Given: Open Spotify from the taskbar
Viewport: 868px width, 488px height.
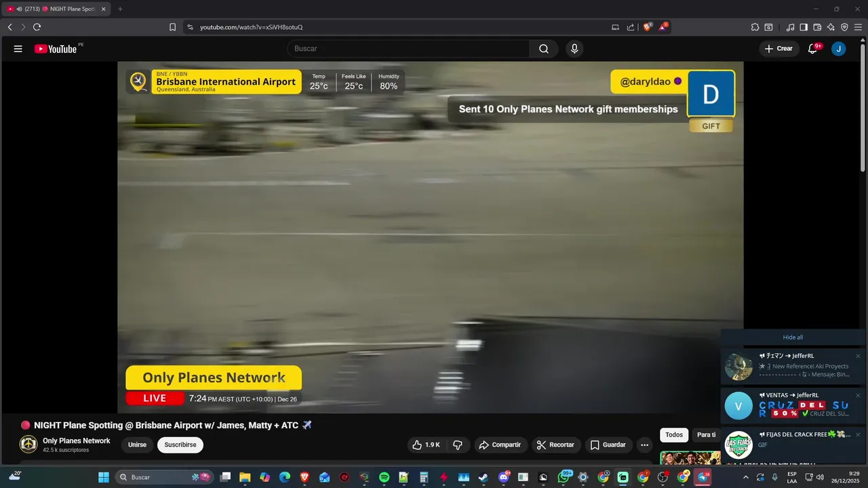Looking at the screenshot, I should pos(384,477).
